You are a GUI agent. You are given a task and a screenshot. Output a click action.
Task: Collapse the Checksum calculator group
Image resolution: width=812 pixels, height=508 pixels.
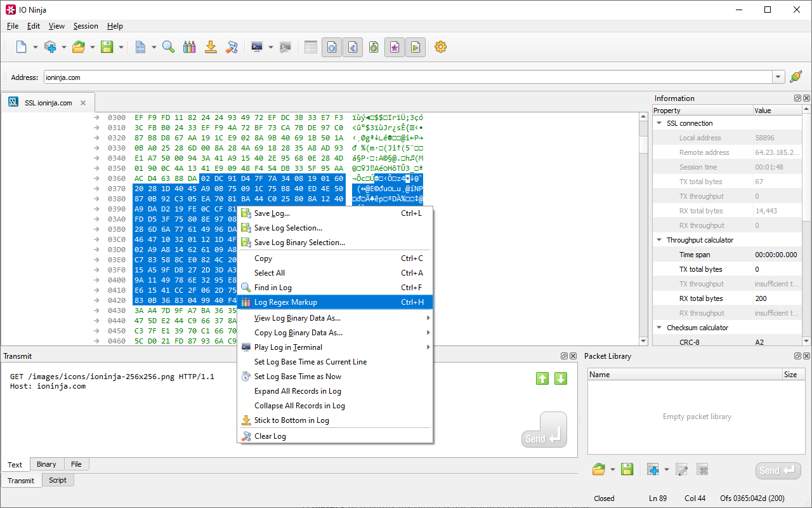pyautogui.click(x=659, y=328)
